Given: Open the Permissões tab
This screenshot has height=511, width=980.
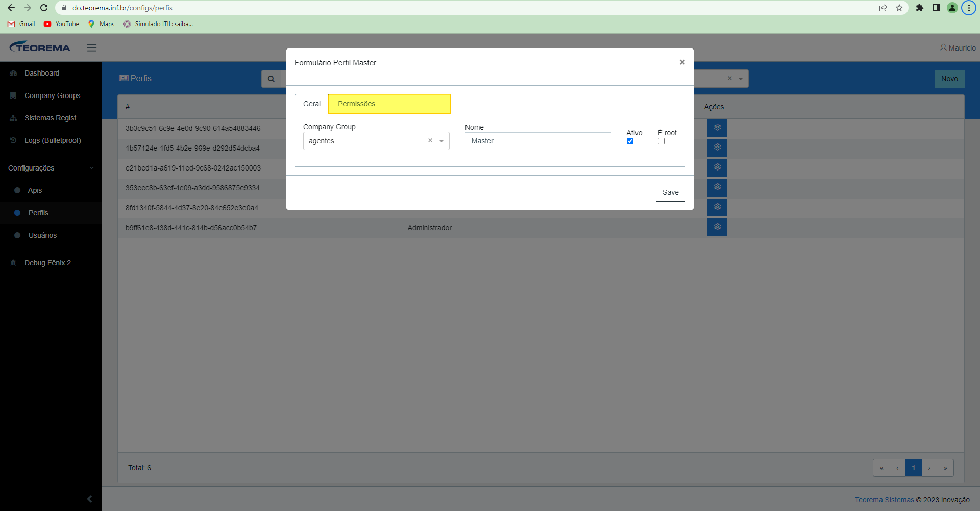Looking at the screenshot, I should 389,104.
